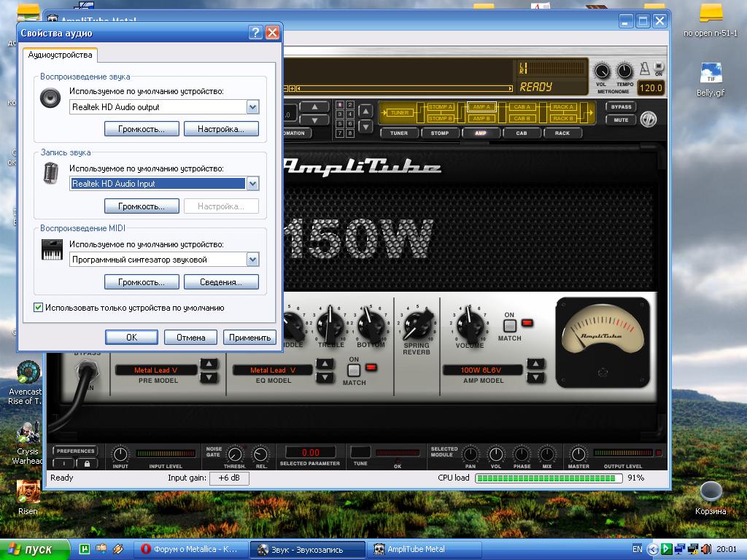Open the Realtek HD Audio Input dropdown
This screenshot has height=560, width=747.
pyautogui.click(x=252, y=184)
